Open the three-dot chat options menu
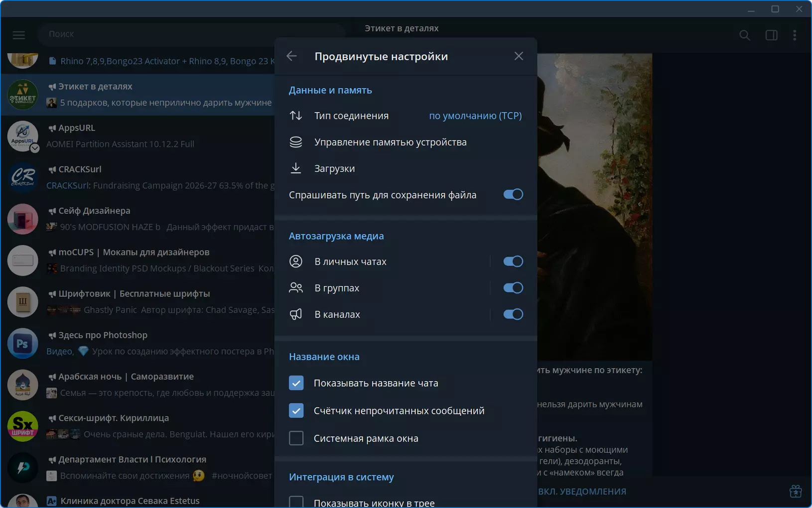 tap(795, 35)
